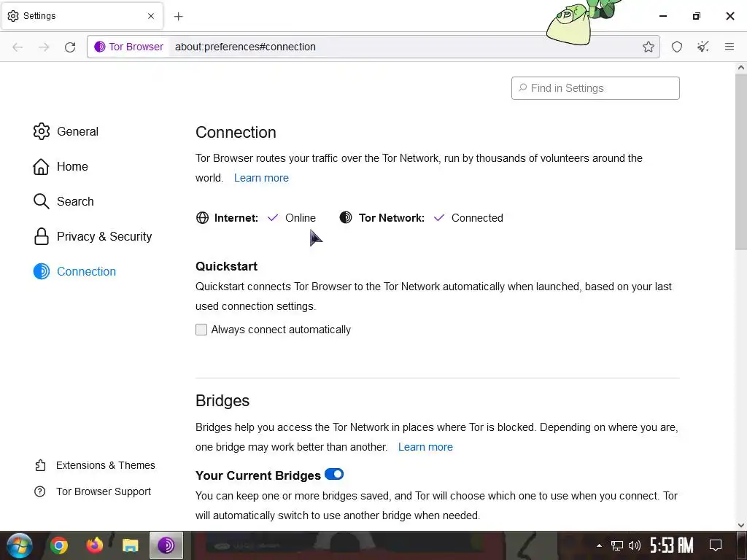
Task: Open the Search settings category
Action: [x=63, y=201]
